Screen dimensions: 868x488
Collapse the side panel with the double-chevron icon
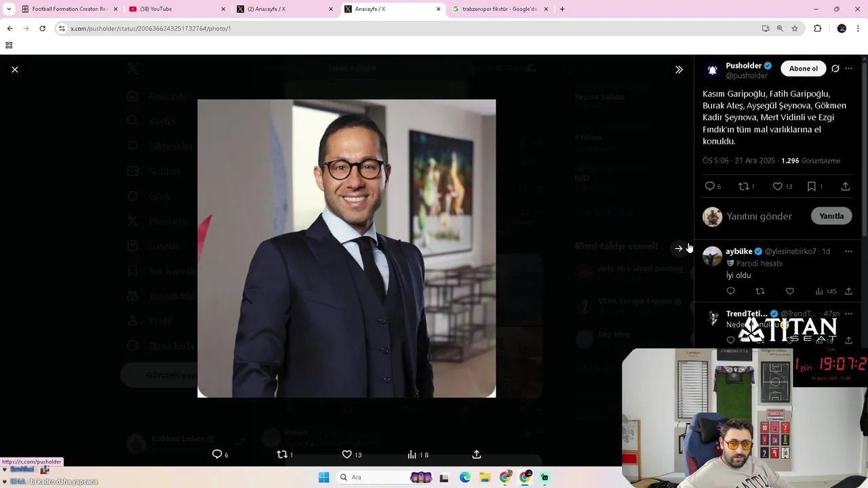[x=679, y=69]
